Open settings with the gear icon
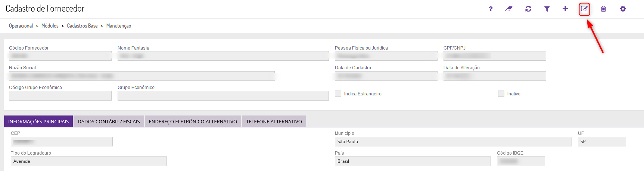 coord(623,9)
